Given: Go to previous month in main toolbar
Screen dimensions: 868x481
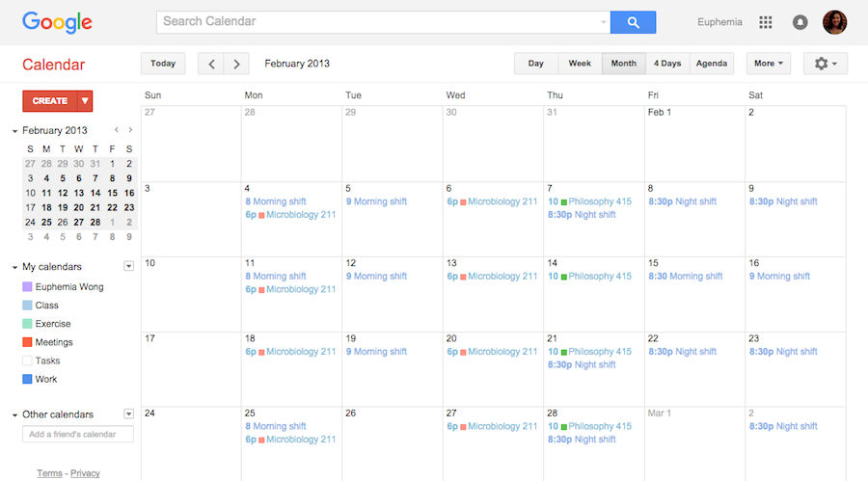Looking at the screenshot, I should [211, 64].
